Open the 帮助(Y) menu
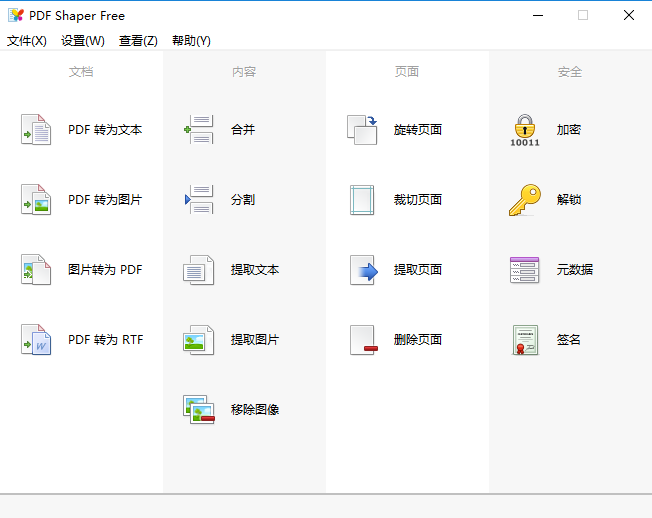This screenshot has height=518, width=652. click(x=191, y=41)
